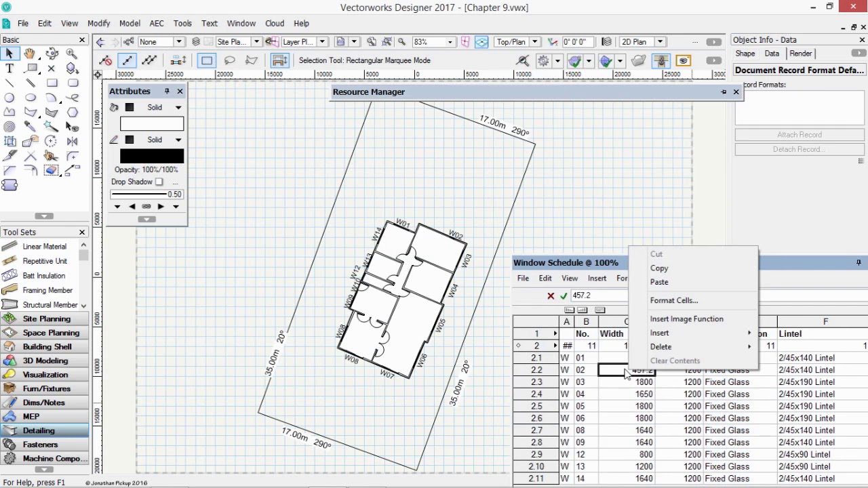Select the Oval tool
The height and width of the screenshot is (488, 868).
pos(30,98)
